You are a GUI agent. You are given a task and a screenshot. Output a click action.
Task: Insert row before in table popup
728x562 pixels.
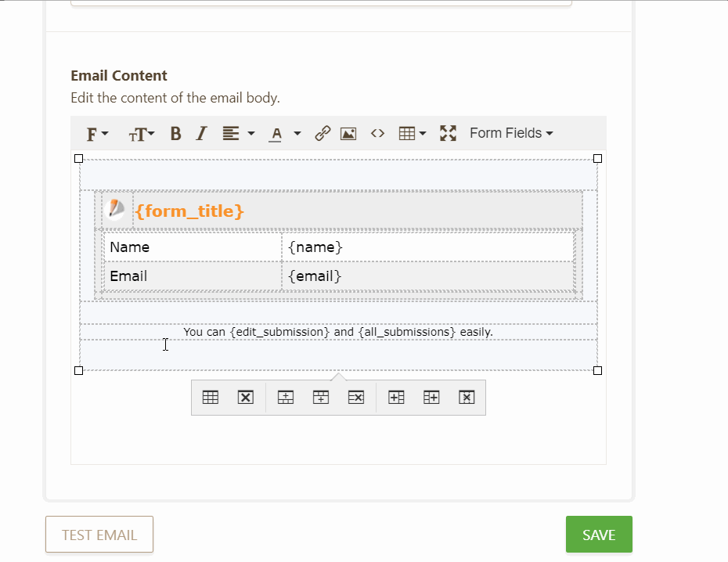[x=286, y=398]
